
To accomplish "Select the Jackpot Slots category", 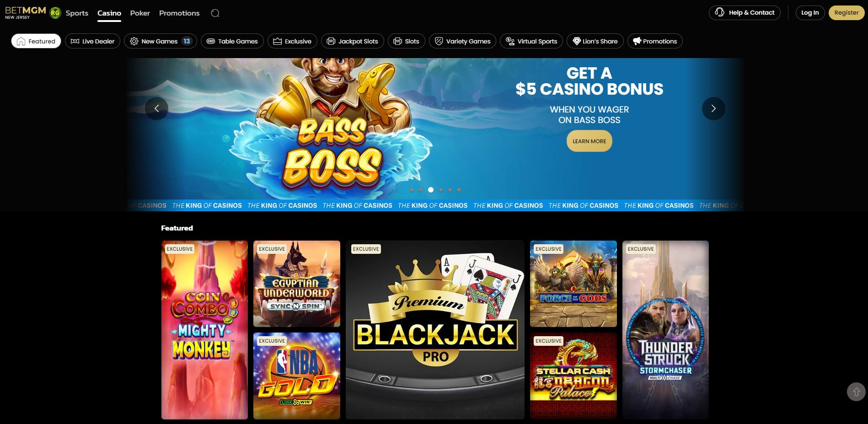I will (353, 41).
